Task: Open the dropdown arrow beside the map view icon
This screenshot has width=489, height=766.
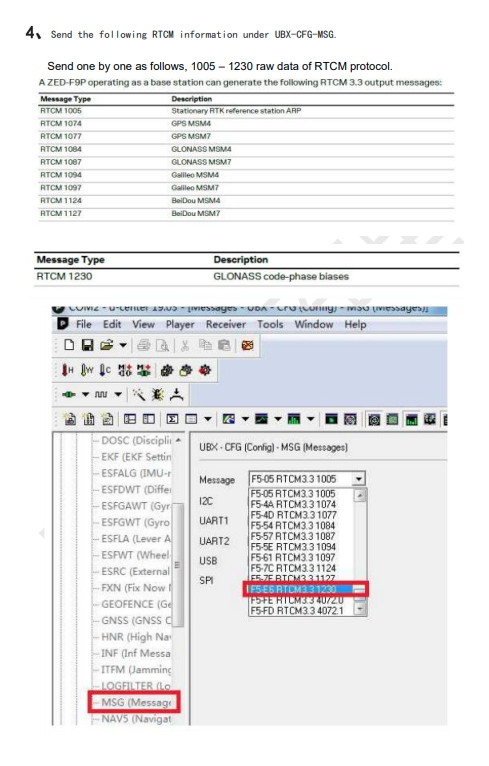Action: point(245,419)
